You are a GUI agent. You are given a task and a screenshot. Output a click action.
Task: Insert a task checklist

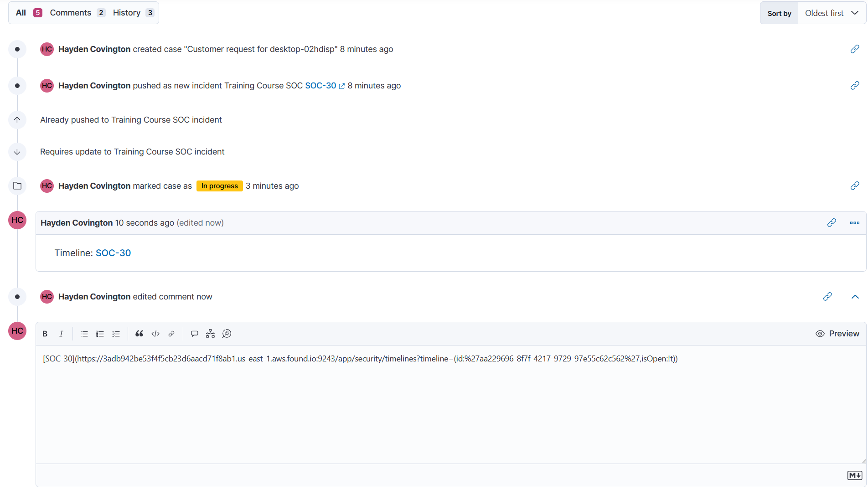[x=116, y=334]
